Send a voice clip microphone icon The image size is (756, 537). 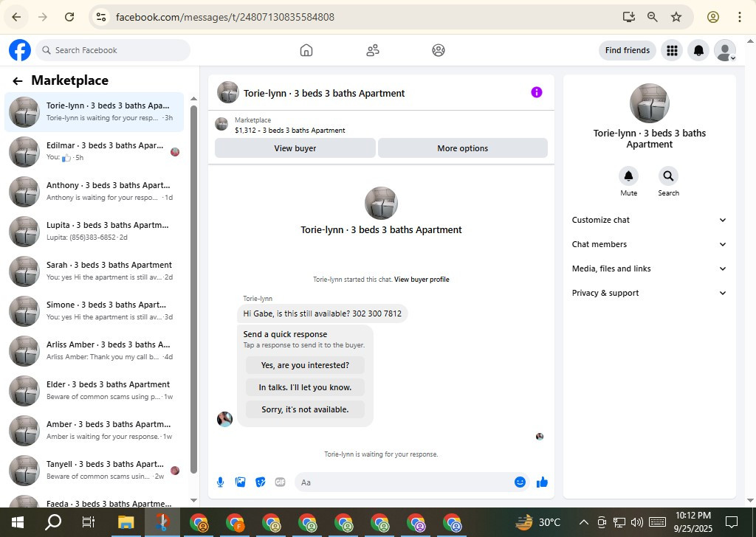point(220,482)
